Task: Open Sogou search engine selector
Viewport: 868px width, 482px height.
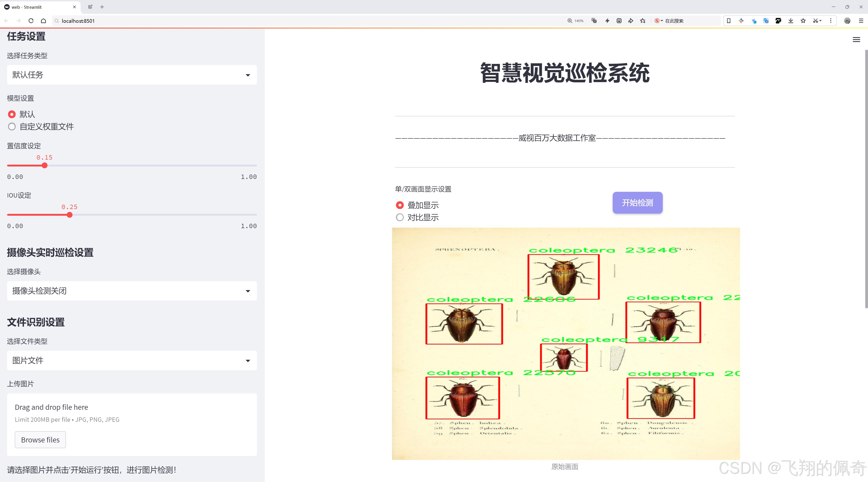Action: coord(658,21)
